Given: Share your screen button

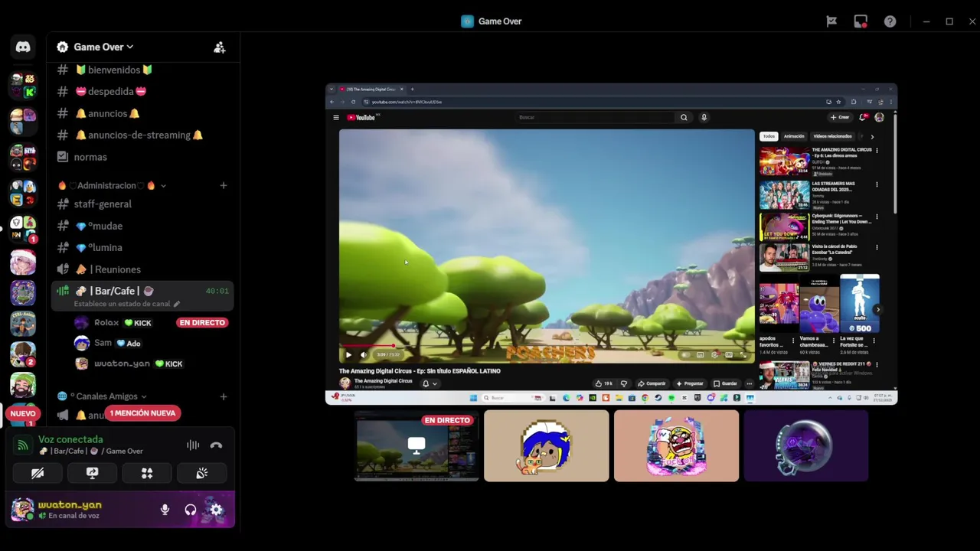Looking at the screenshot, I should [x=93, y=474].
